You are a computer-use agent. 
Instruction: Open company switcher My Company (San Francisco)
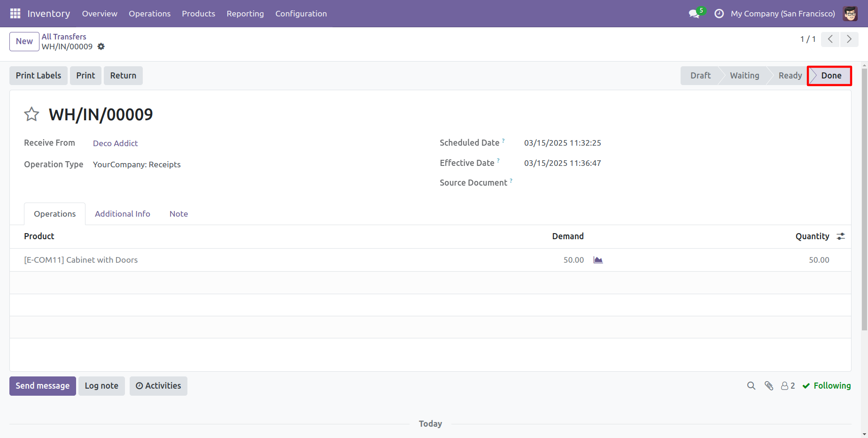coord(783,14)
